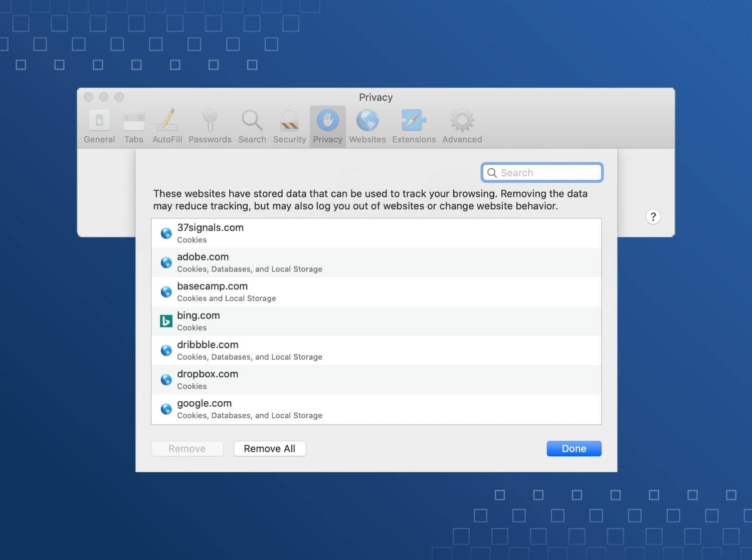Switch to the AutoFill tab label

coord(167,139)
